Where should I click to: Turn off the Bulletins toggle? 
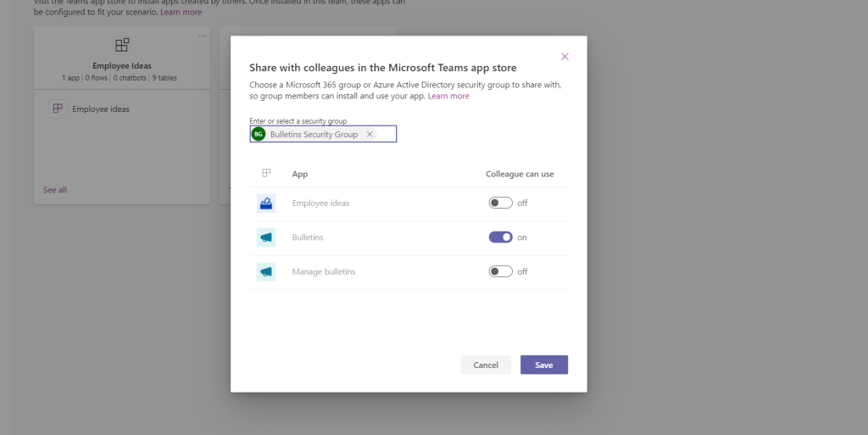(500, 237)
